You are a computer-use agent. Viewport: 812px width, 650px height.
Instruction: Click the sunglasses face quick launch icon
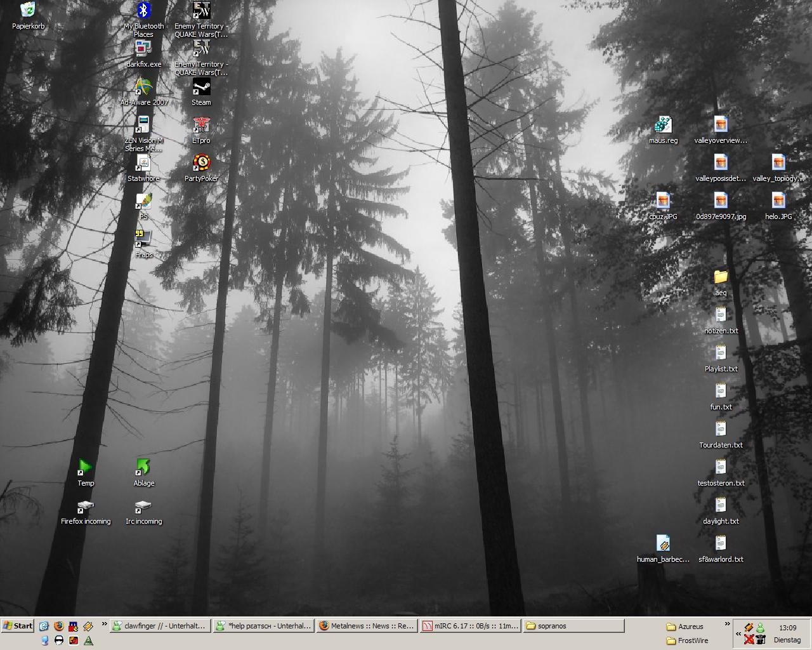[x=59, y=640]
